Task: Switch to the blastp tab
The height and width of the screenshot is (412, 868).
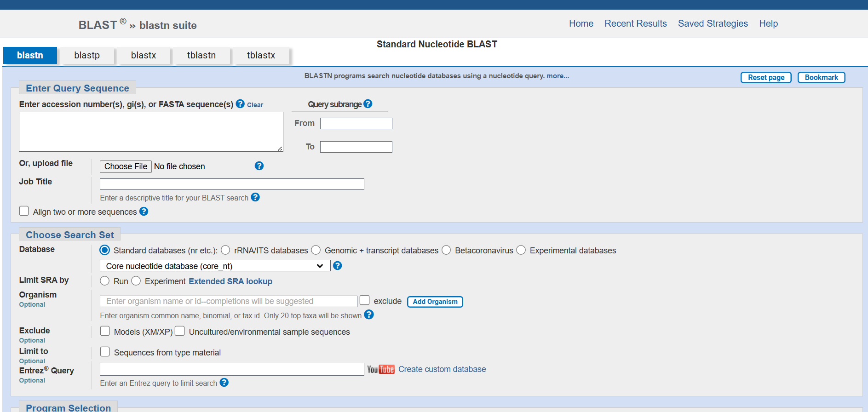Action: coord(87,55)
